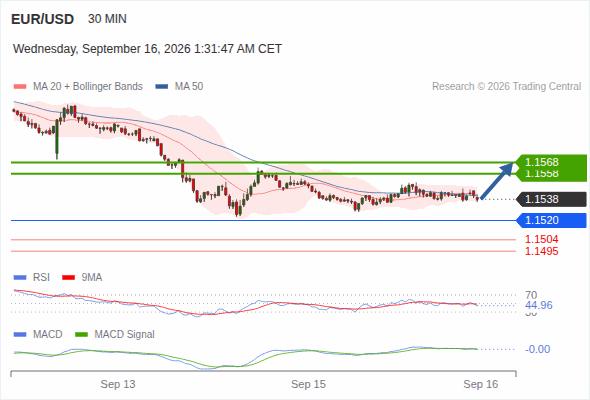Viewport: 590px width, 400px height.
Task: Click the MA 50 blue legend swatch
Action: [x=162, y=87]
